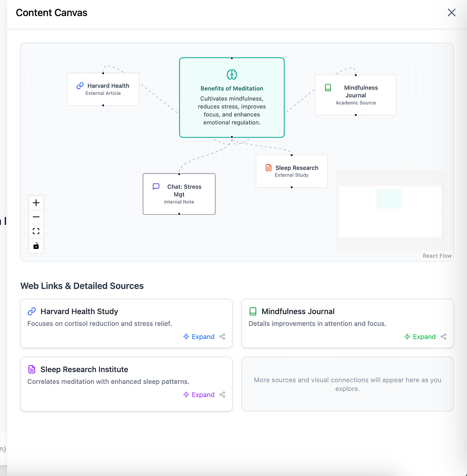The width and height of the screenshot is (467, 476).
Task: Expand the Sleep Research Institute source
Action: 199,395
